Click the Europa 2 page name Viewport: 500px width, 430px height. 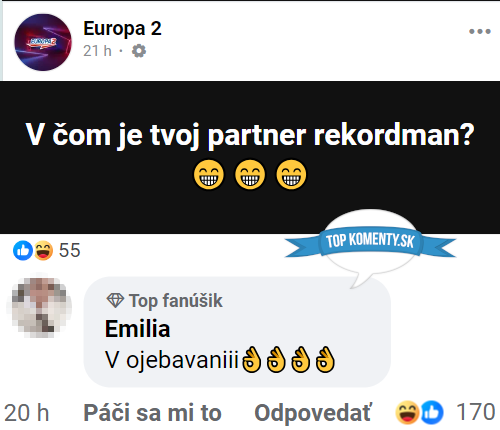pos(122,29)
